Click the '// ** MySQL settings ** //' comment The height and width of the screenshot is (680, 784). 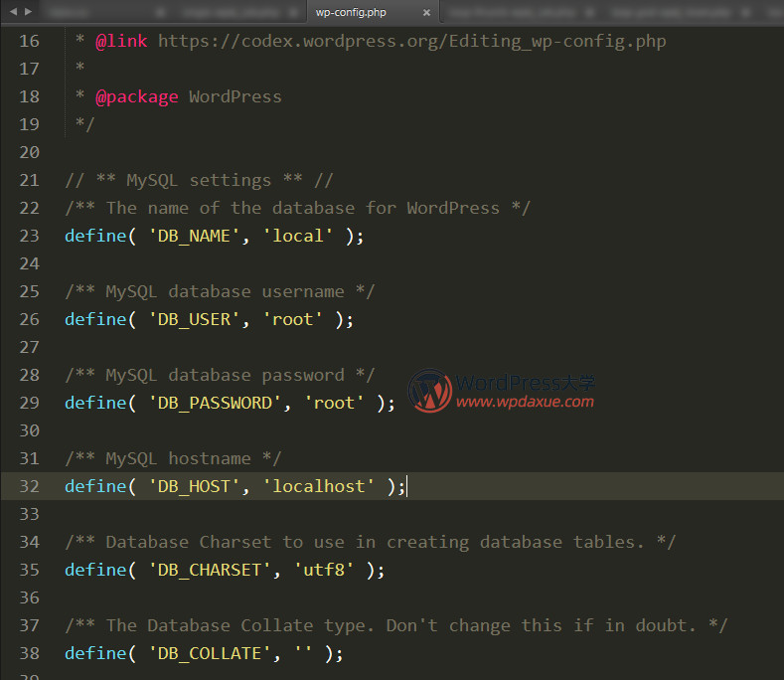click(199, 180)
